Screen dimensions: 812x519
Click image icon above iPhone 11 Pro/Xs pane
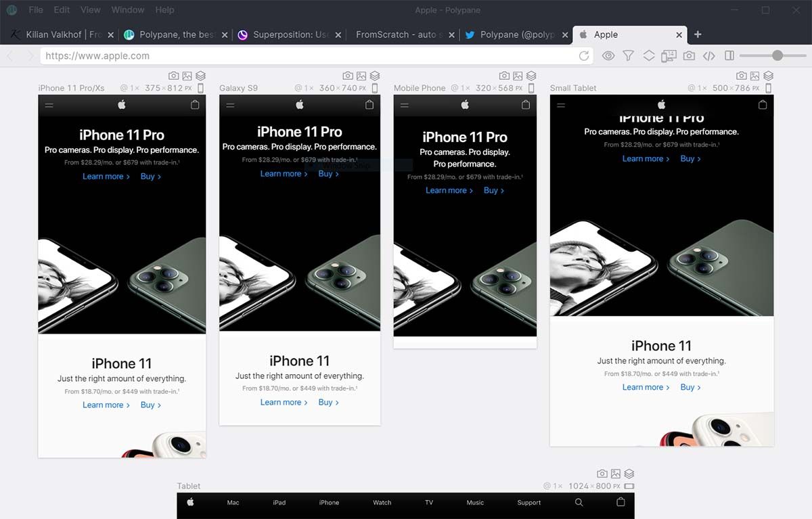coord(187,76)
